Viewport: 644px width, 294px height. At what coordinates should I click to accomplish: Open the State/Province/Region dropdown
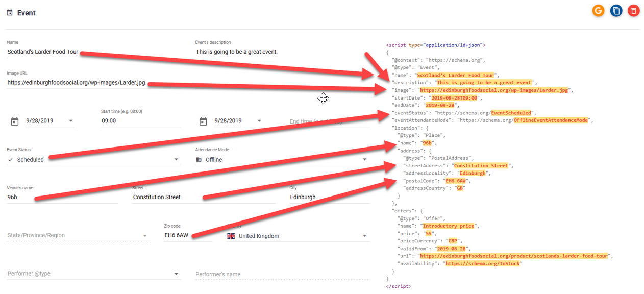coord(79,235)
